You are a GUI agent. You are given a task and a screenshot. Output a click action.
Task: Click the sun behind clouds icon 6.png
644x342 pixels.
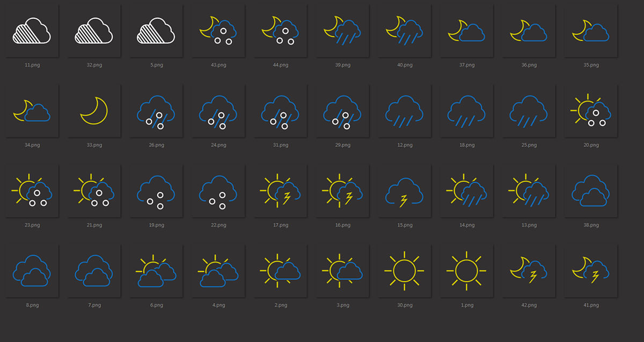pos(156,271)
